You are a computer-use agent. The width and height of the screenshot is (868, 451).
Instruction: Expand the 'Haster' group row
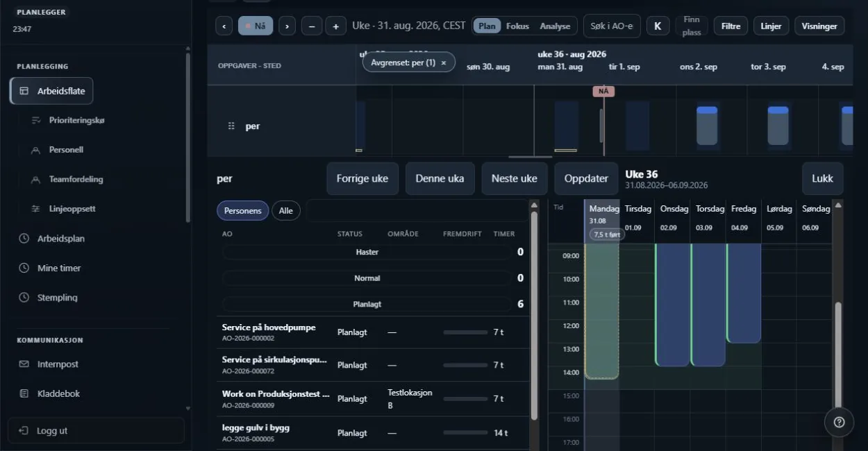367,253
